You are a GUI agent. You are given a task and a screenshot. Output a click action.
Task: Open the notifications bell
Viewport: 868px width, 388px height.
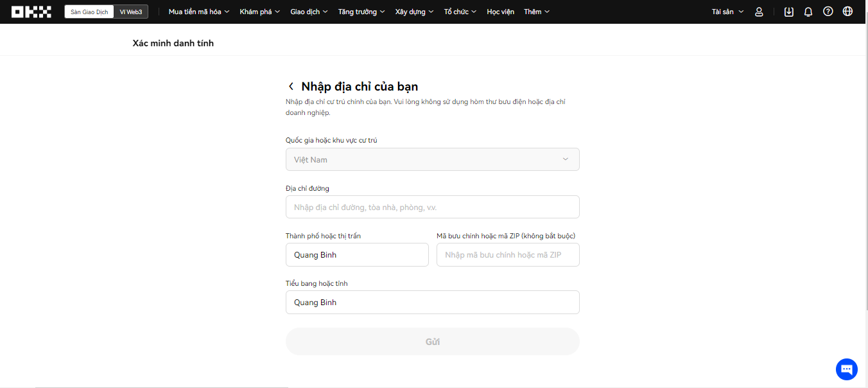pos(808,12)
